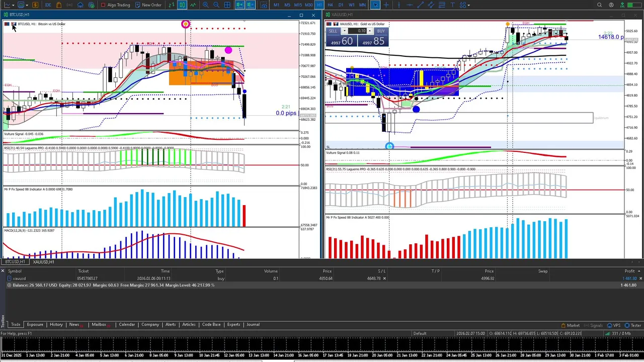644x362 pixels.
Task: Open the Code Base tab in Toolbox
Action: 211,325
